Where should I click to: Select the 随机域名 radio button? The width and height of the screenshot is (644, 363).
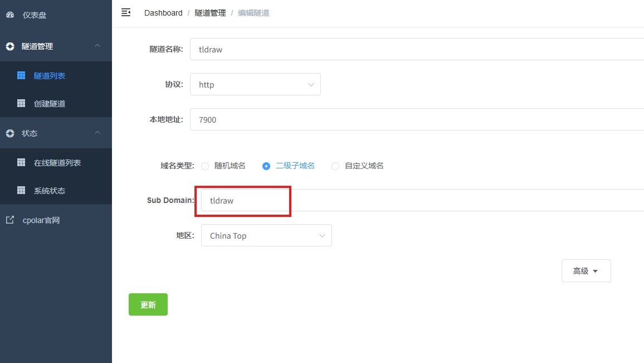pyautogui.click(x=205, y=166)
